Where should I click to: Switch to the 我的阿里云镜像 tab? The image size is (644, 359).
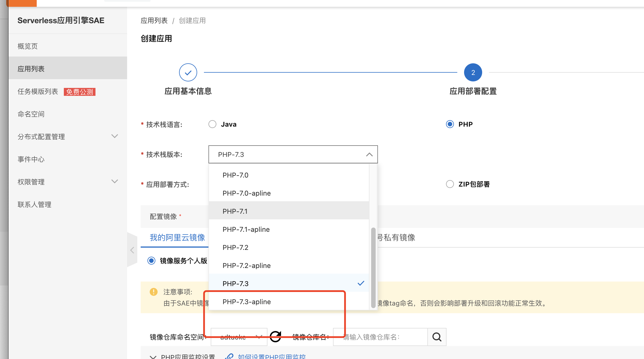[x=177, y=237]
